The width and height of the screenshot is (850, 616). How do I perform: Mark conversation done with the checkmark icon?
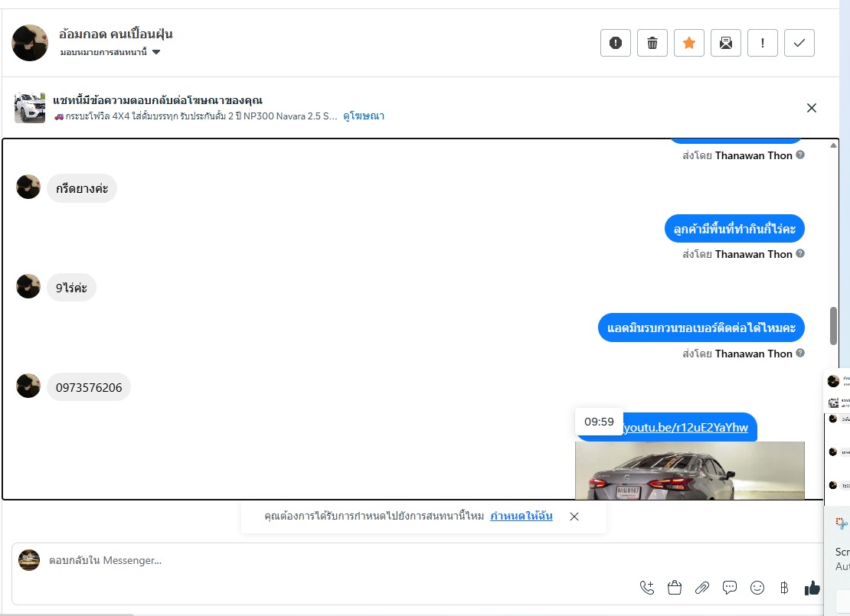[799, 43]
